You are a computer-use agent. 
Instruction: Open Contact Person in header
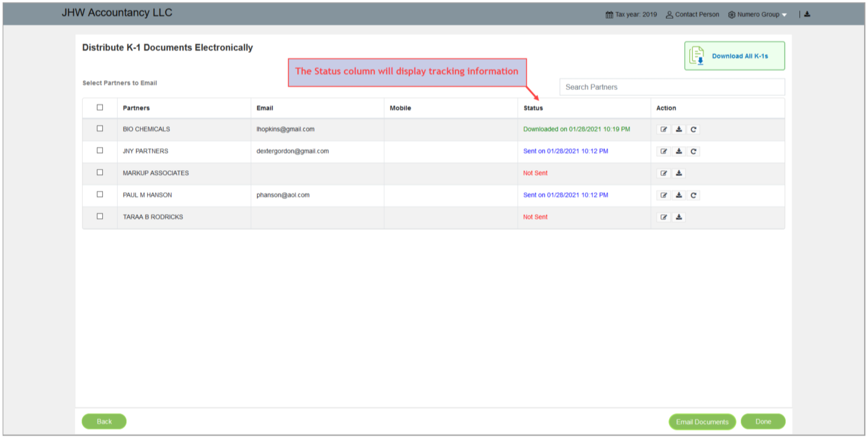click(692, 14)
